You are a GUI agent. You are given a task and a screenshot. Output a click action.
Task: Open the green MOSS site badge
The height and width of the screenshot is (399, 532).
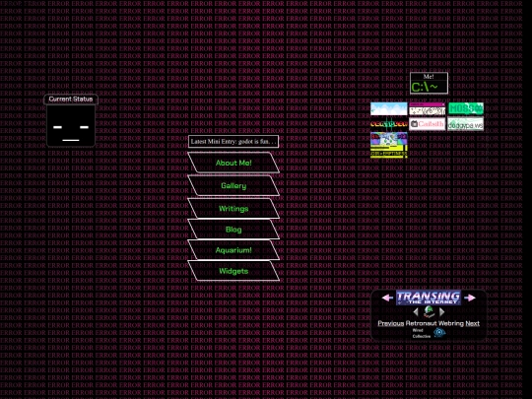click(x=466, y=108)
